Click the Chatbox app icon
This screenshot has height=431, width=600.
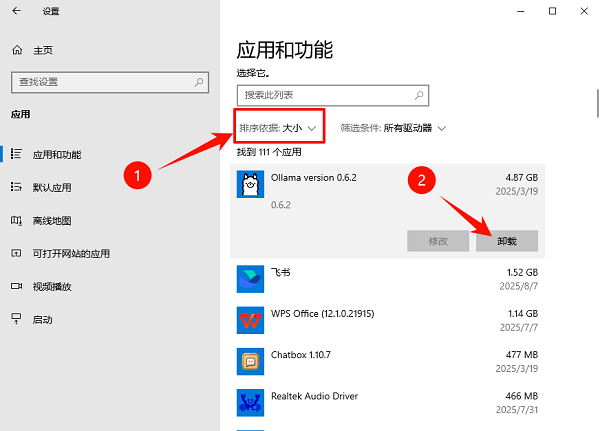tap(249, 361)
